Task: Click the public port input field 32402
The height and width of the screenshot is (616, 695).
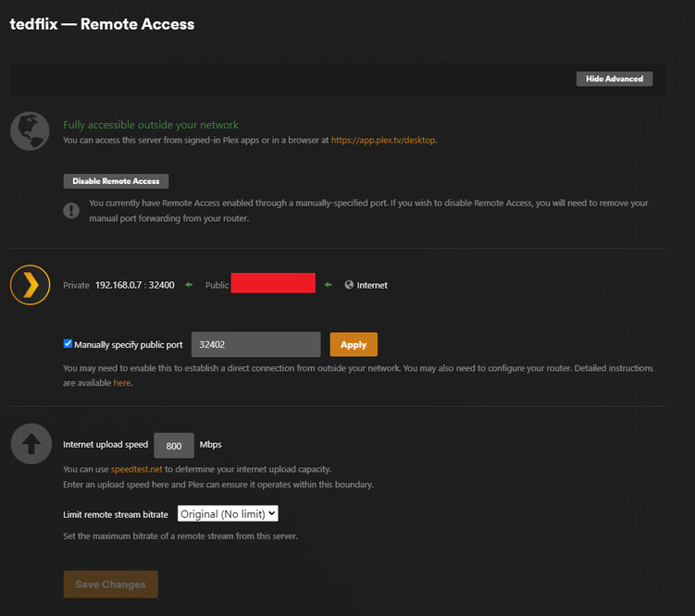Action: pyautogui.click(x=255, y=344)
